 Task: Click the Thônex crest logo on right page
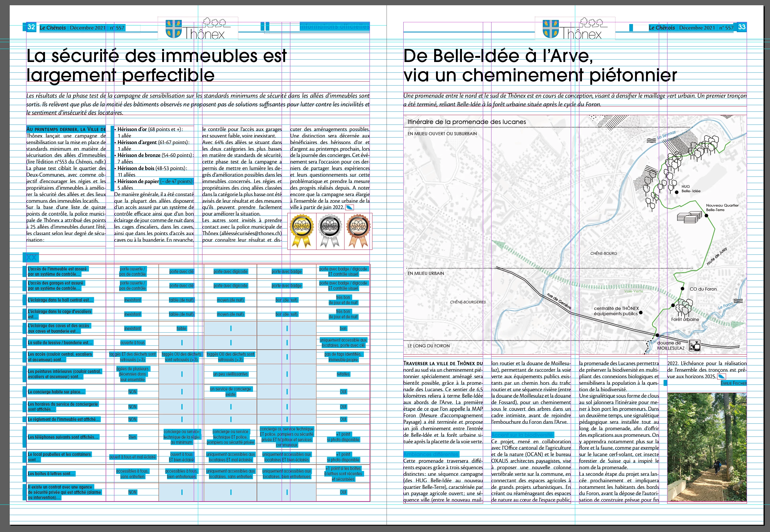551,29
